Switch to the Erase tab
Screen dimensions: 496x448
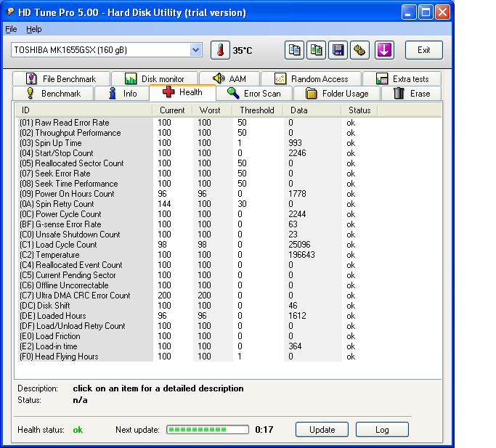[412, 94]
